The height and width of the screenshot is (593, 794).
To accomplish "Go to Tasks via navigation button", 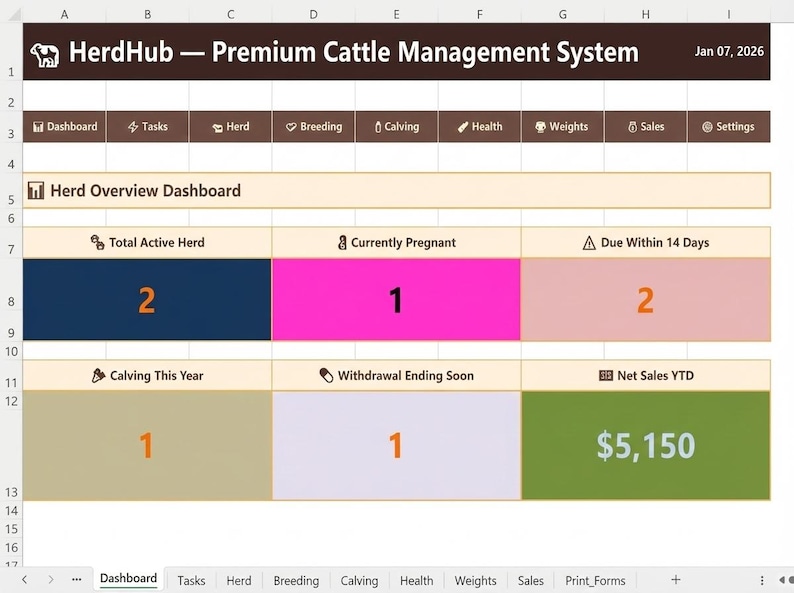I will (147, 127).
